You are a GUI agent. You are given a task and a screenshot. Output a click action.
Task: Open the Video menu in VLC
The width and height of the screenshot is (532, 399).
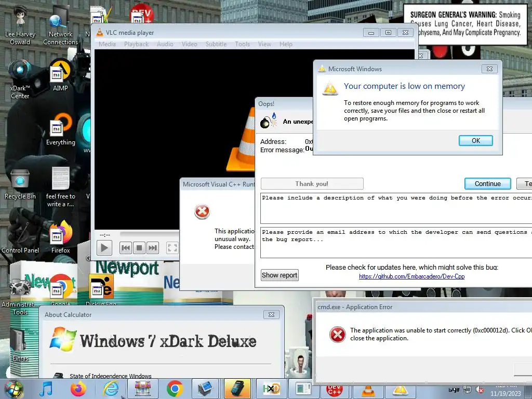point(189,44)
